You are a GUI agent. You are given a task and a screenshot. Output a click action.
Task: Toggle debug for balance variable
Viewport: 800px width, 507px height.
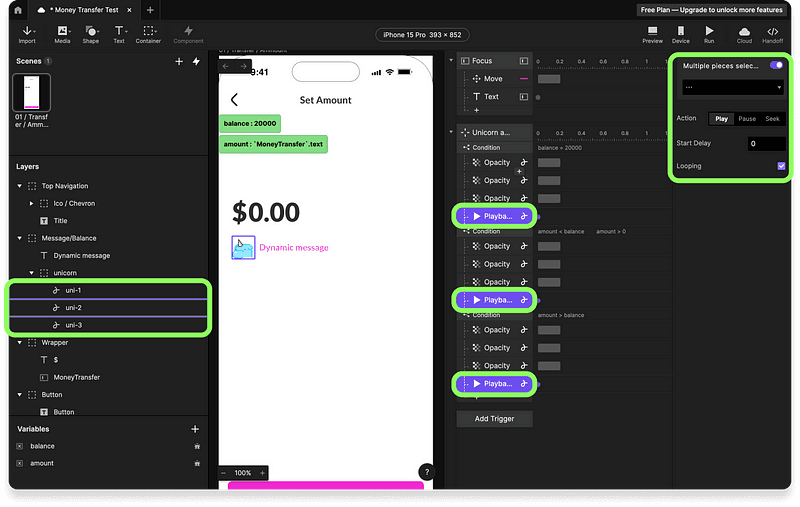[197, 446]
